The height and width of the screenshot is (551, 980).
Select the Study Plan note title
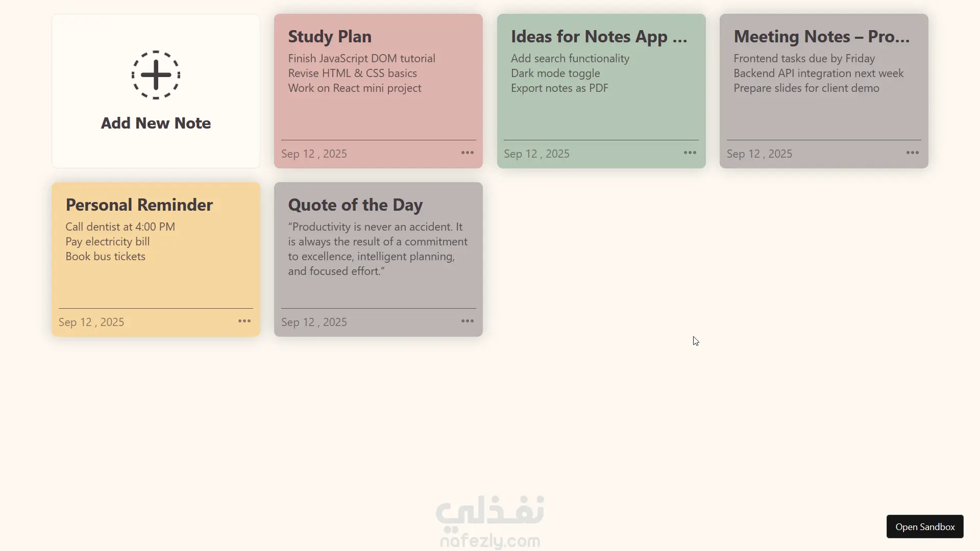330,36
